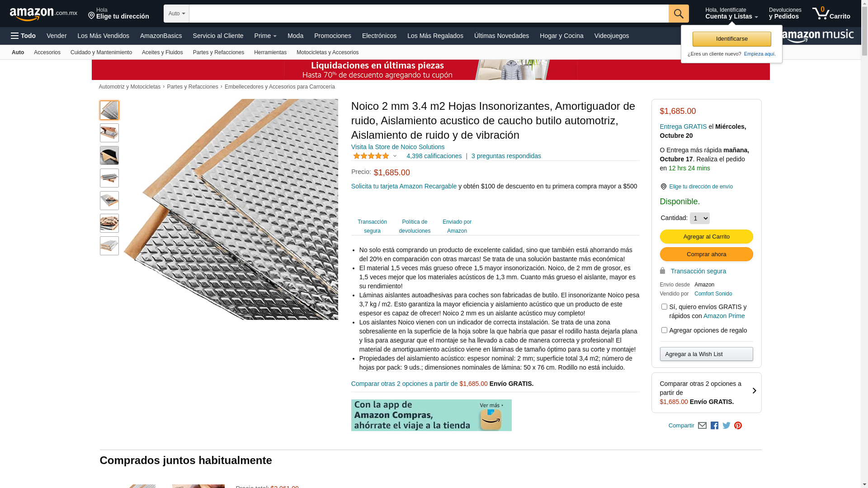Image resolution: width=868 pixels, height=488 pixels.
Task: Select Herramientas in the Auto subnav
Action: click(270, 52)
